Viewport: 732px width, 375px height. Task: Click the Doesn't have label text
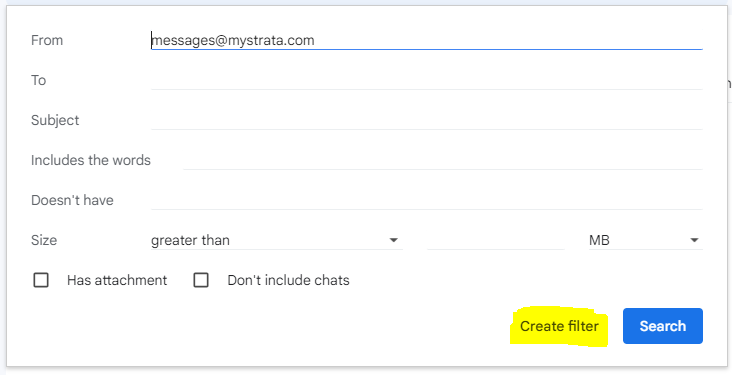(72, 200)
